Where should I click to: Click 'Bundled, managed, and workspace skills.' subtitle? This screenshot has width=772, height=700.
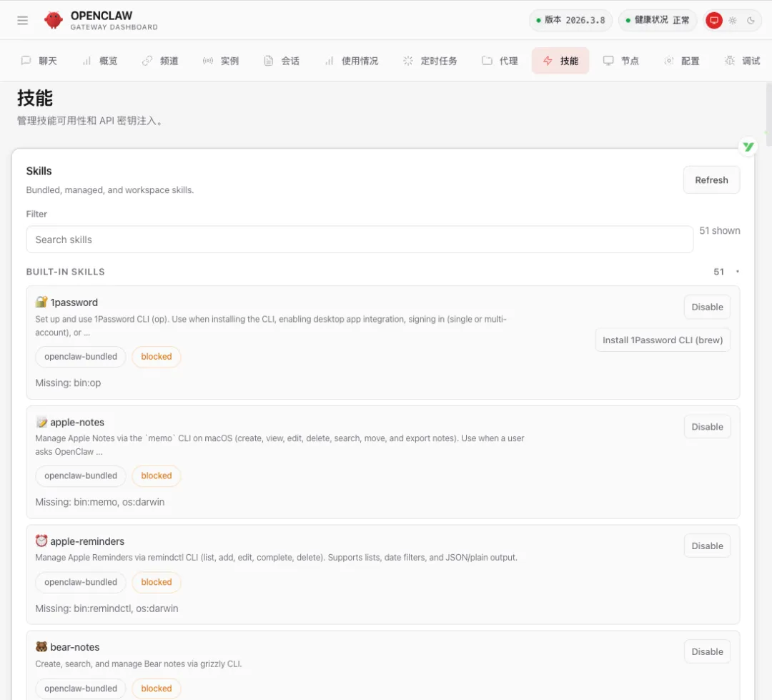pyautogui.click(x=110, y=189)
